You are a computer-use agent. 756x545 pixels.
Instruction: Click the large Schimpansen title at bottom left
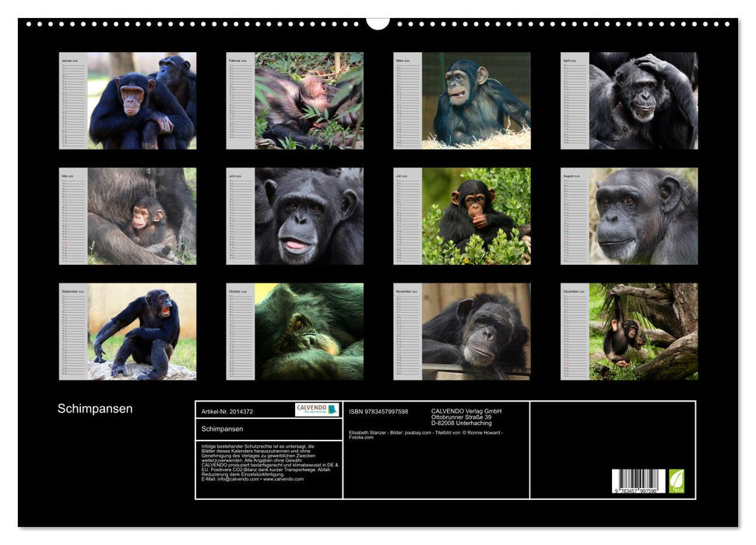coord(95,409)
